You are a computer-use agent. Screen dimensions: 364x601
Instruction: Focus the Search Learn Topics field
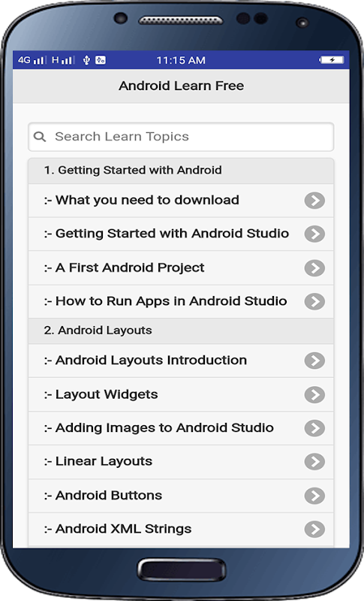(x=181, y=137)
